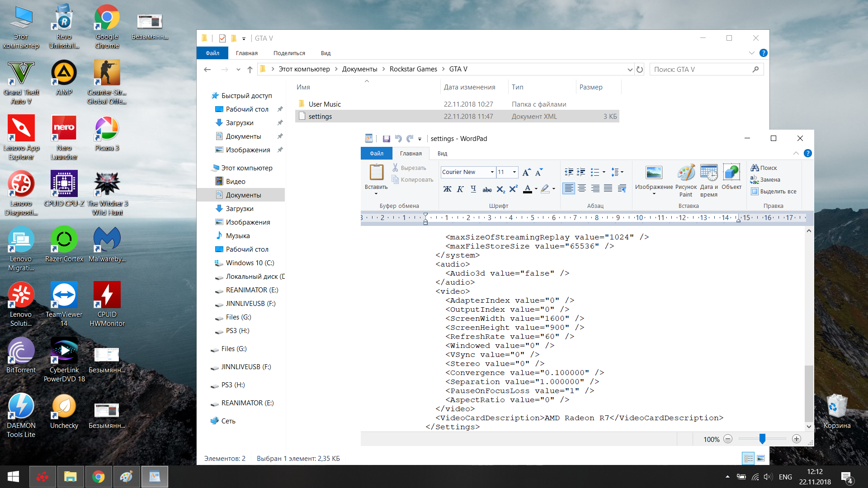Click the Explorer refresh icon
The width and height of the screenshot is (868, 488).
click(x=639, y=69)
